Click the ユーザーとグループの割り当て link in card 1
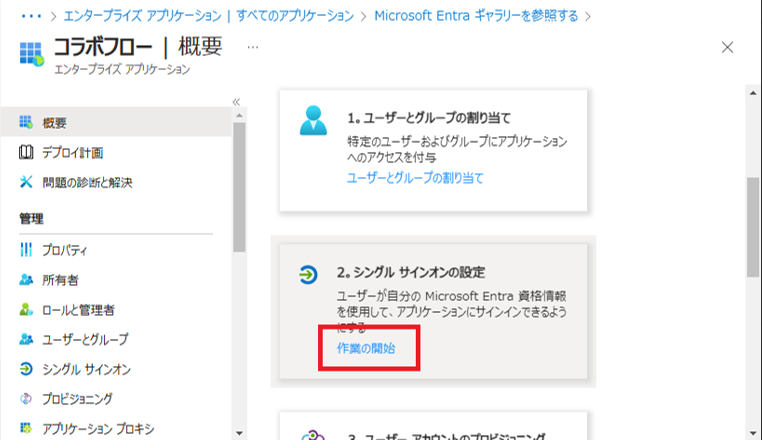The image size is (762, 440). point(415,178)
